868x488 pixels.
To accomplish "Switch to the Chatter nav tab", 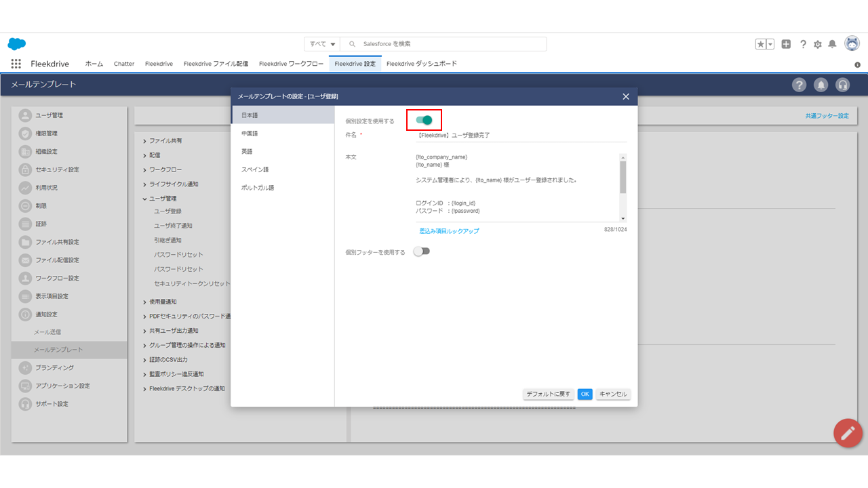I will (124, 64).
